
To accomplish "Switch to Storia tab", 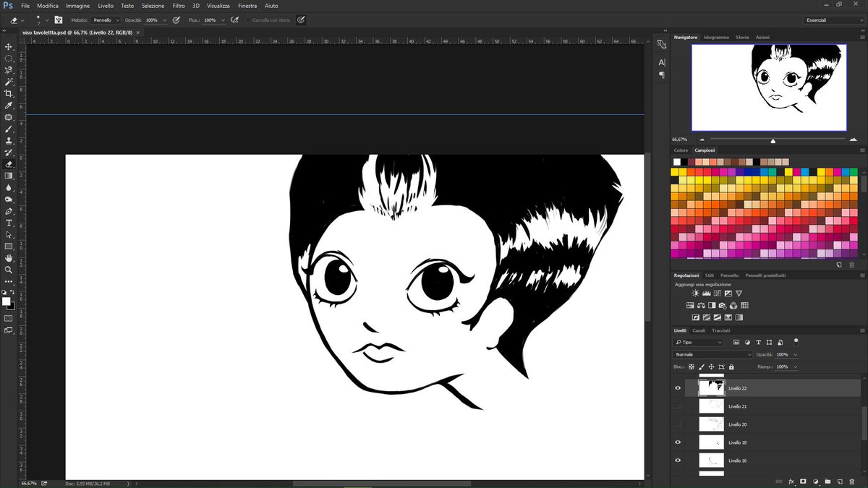I will click(x=742, y=37).
